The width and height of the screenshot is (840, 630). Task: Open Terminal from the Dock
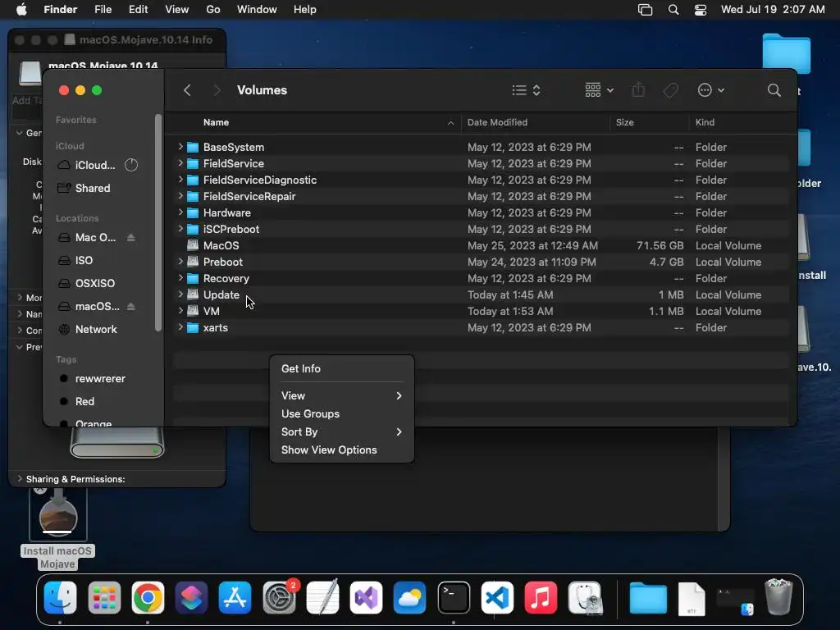tap(454, 597)
